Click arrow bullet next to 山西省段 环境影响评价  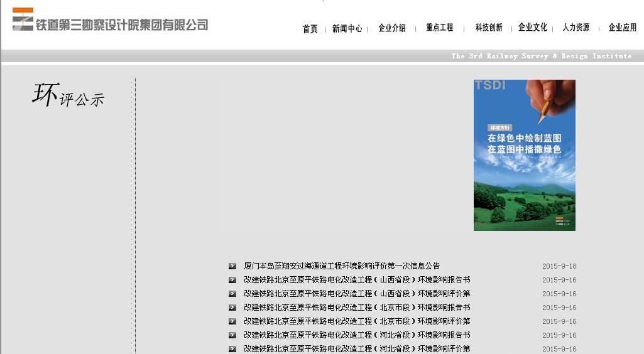[232, 294]
